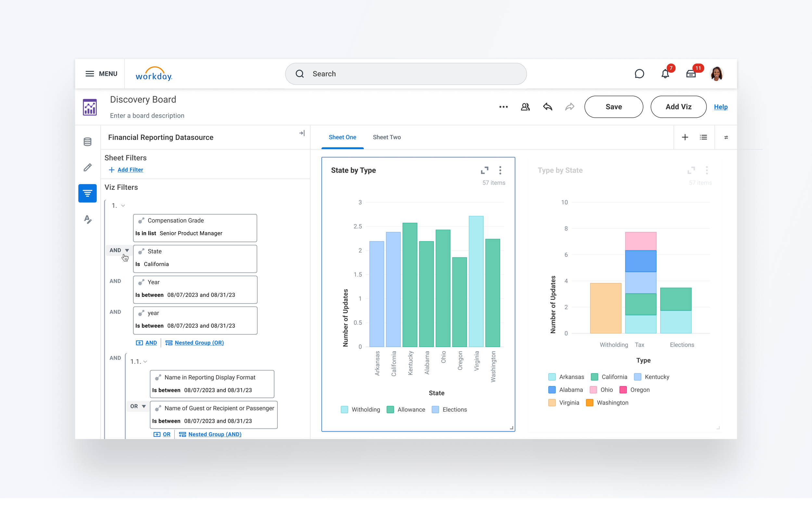Open the OR operator dropdown
This screenshot has width=812, height=516.
(x=138, y=406)
